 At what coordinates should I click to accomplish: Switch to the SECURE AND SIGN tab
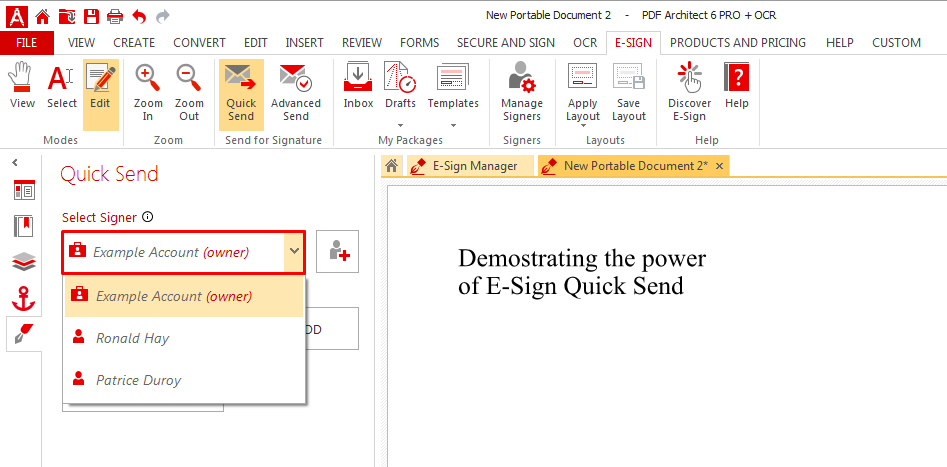click(506, 43)
